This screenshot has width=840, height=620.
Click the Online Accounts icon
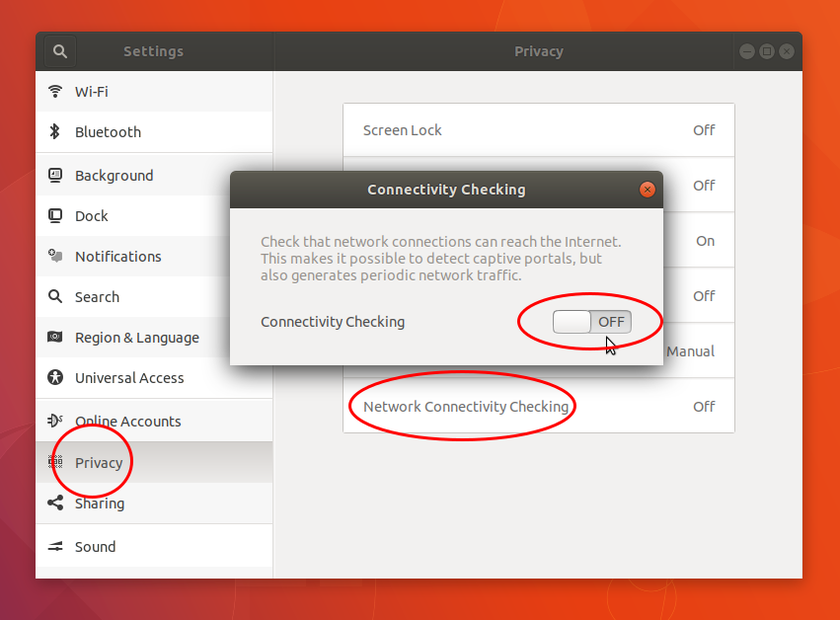[x=54, y=421]
